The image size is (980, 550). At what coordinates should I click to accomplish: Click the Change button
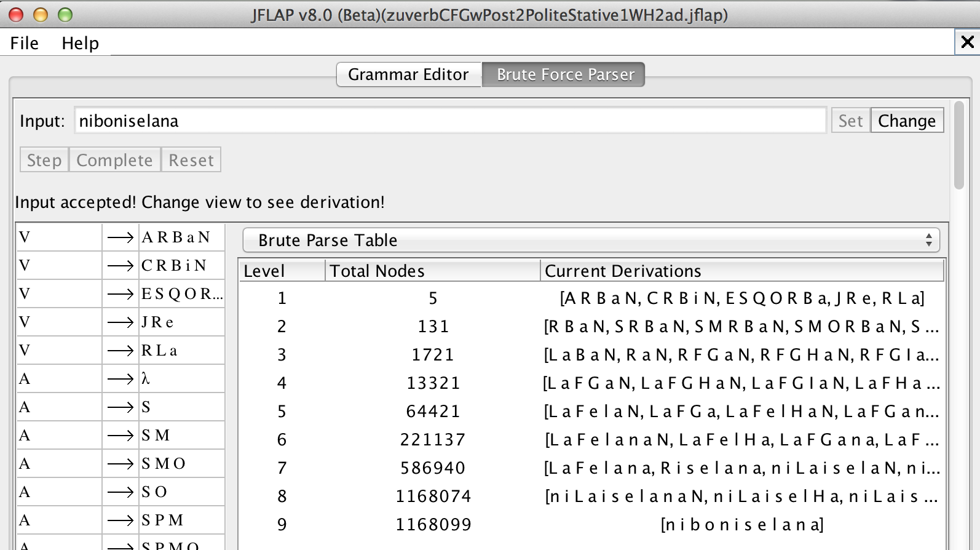pos(907,121)
